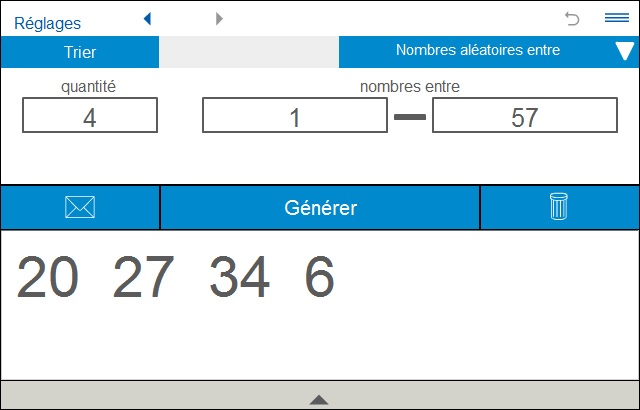Expand the white dropdown triangle

[624, 52]
